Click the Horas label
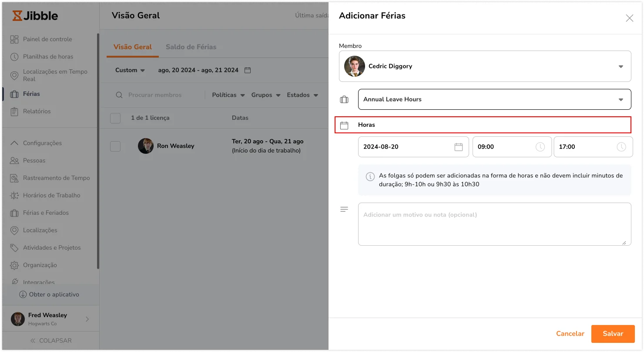 click(366, 125)
